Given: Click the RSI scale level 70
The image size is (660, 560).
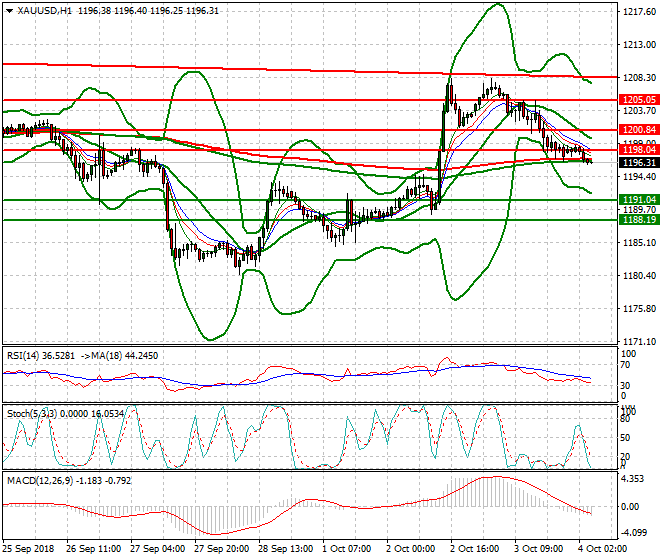Looking at the screenshot, I should pos(626,368).
